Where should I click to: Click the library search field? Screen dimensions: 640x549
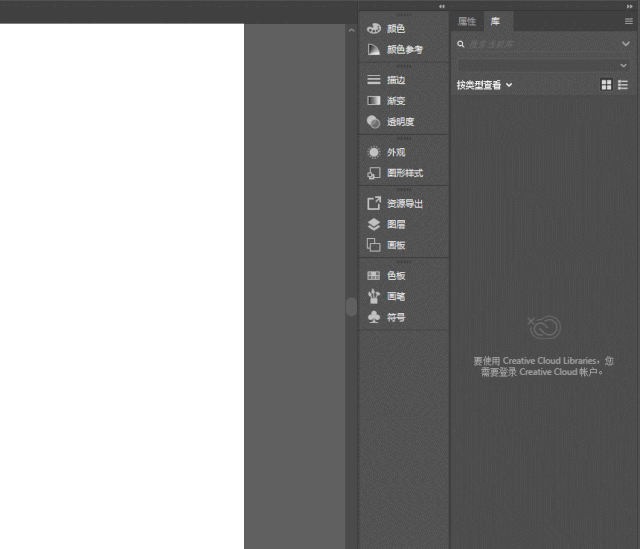click(x=543, y=44)
